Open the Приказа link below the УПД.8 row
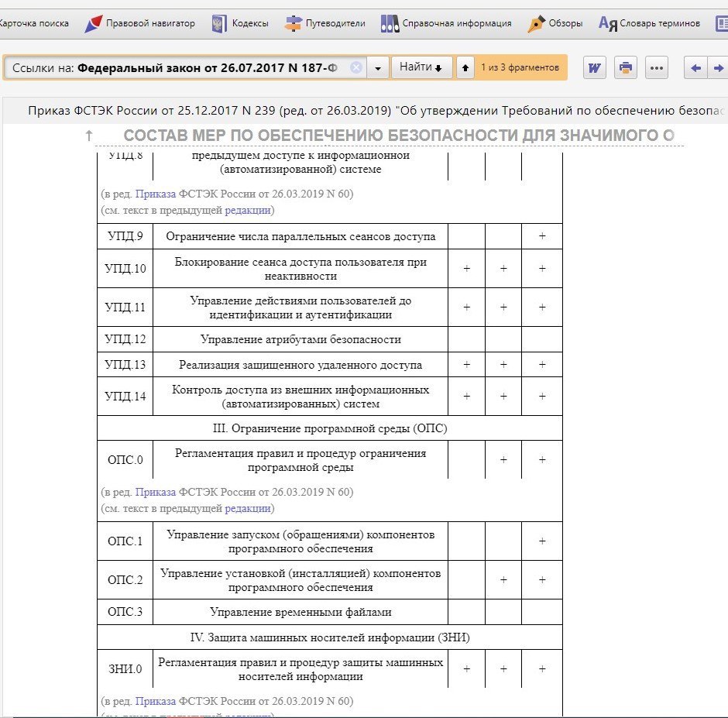This screenshot has width=728, height=718. click(156, 194)
